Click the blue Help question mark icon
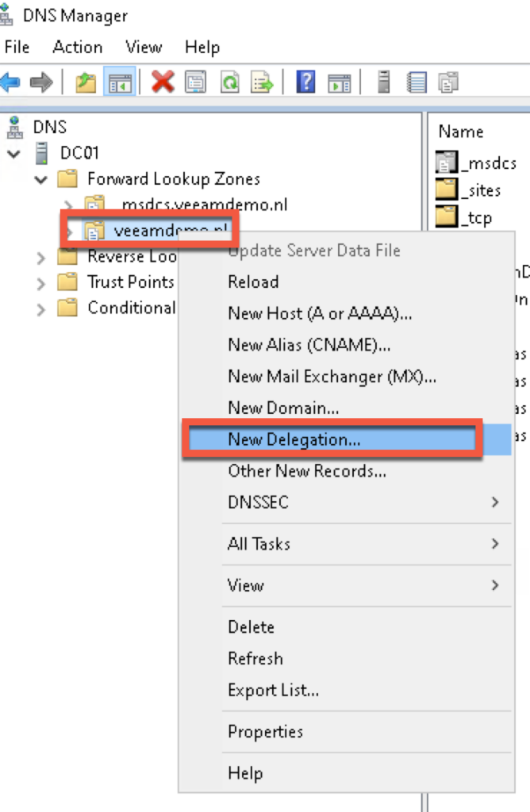 (306, 82)
